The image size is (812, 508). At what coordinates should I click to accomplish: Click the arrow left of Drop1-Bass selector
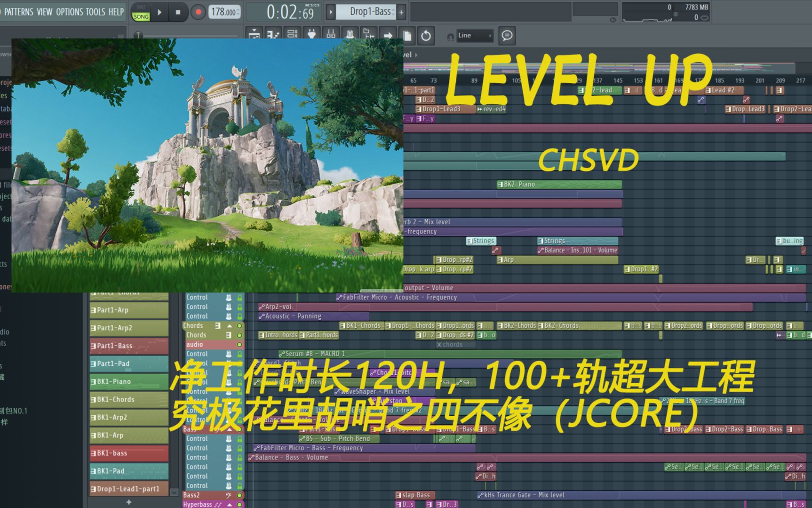(331, 12)
